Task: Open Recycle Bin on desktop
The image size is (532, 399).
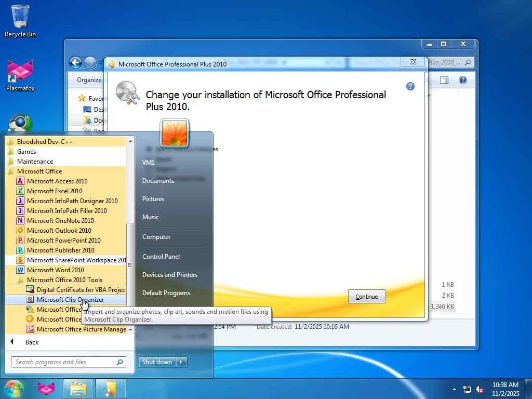Action: tap(20, 21)
